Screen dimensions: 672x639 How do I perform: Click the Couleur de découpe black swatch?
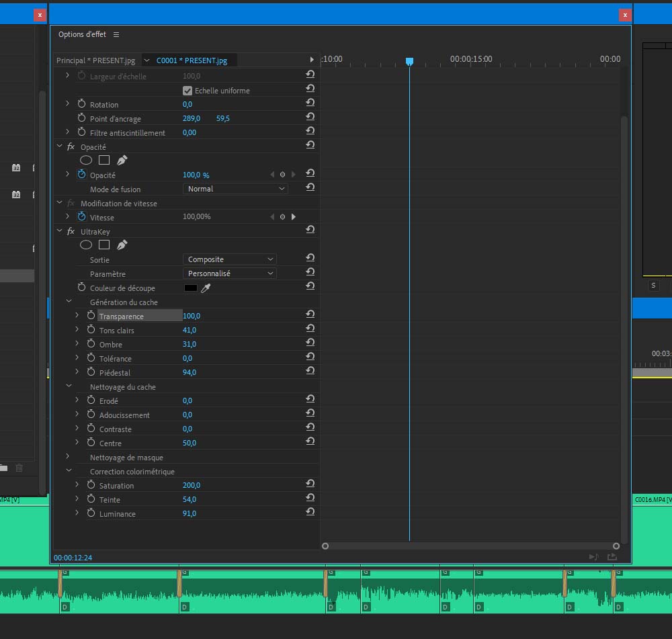tap(191, 288)
